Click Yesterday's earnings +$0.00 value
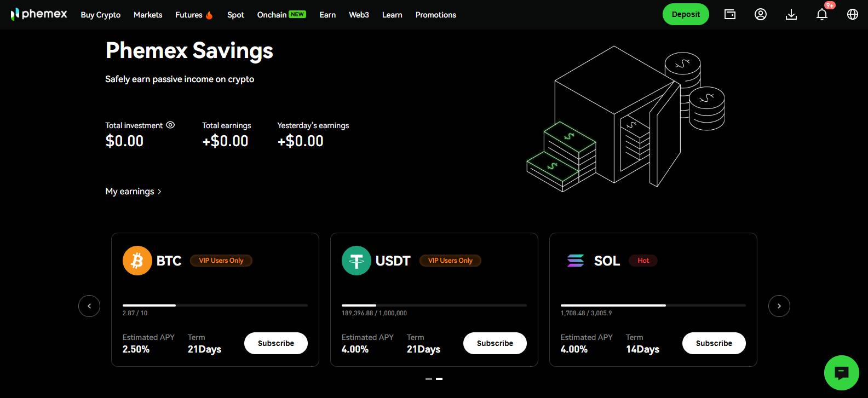This screenshot has width=868, height=398. pyautogui.click(x=300, y=141)
